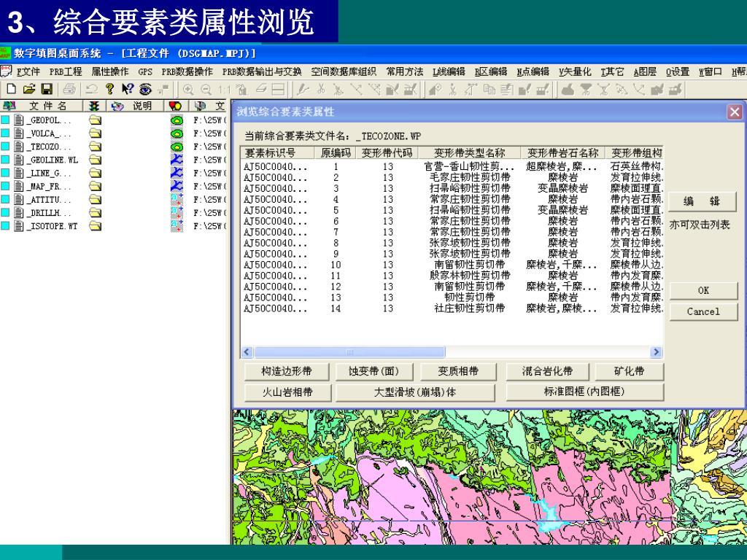Toggle the cyan box for _GEOLINE.WL layer
This screenshot has width=747, height=560.
click(x=5, y=160)
